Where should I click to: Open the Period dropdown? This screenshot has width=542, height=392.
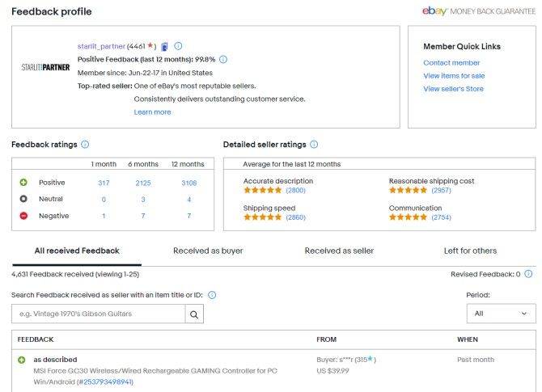501,314
